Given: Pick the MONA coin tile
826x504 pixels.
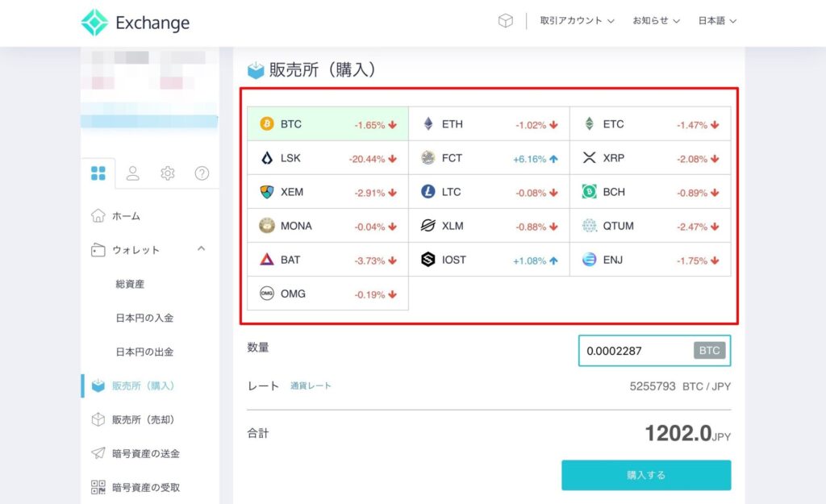Looking at the screenshot, I should click(x=327, y=226).
